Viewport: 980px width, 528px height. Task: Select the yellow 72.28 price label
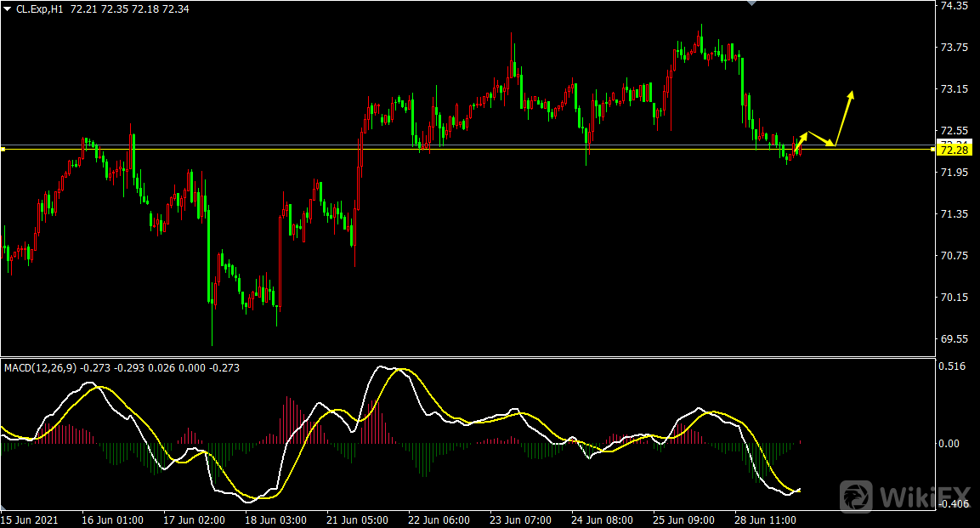pos(955,150)
